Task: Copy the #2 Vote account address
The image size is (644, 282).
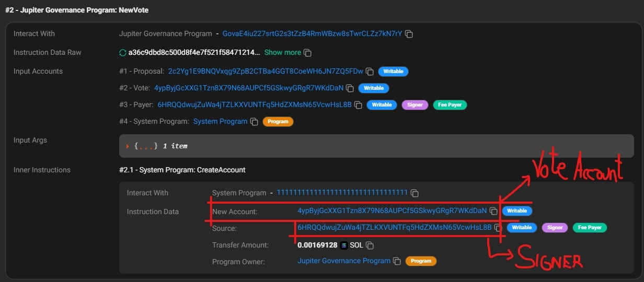Action: pyautogui.click(x=350, y=88)
